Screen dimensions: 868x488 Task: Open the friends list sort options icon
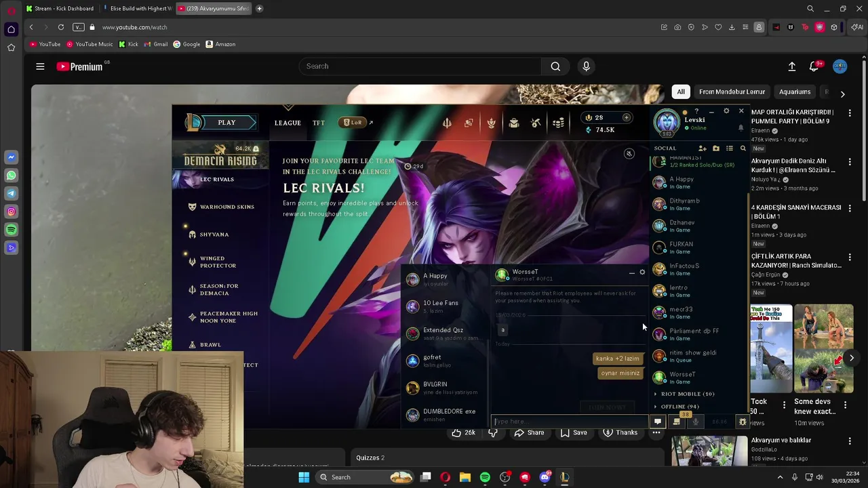pos(730,148)
